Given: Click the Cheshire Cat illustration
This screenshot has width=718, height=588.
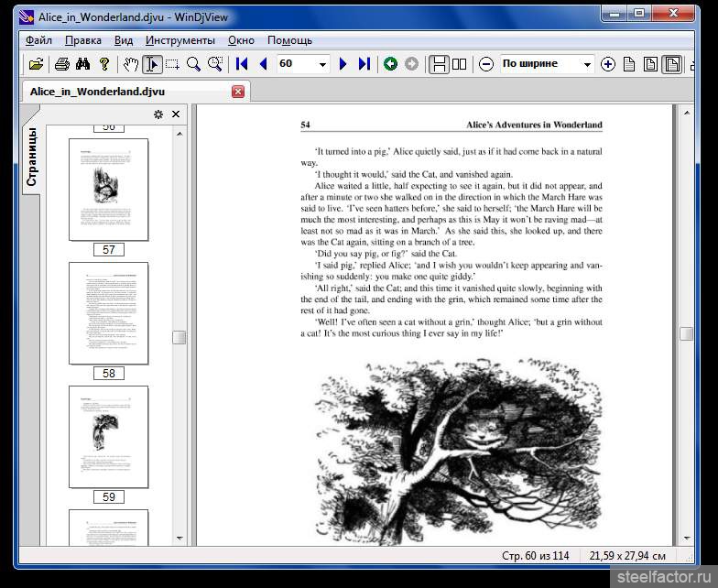Looking at the screenshot, I should point(458,452).
